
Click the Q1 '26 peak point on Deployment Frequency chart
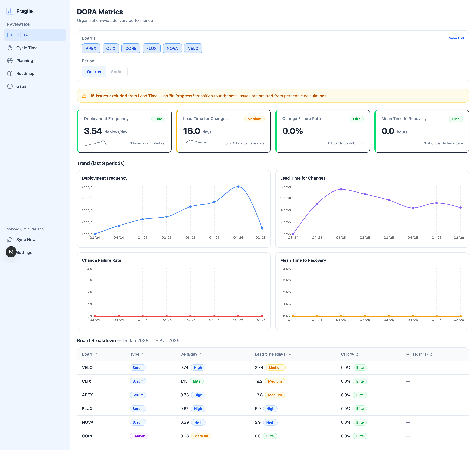point(238,186)
